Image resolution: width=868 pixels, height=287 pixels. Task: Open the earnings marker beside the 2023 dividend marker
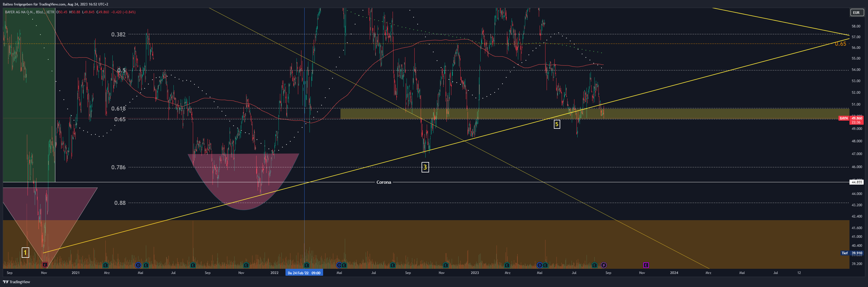(545, 265)
